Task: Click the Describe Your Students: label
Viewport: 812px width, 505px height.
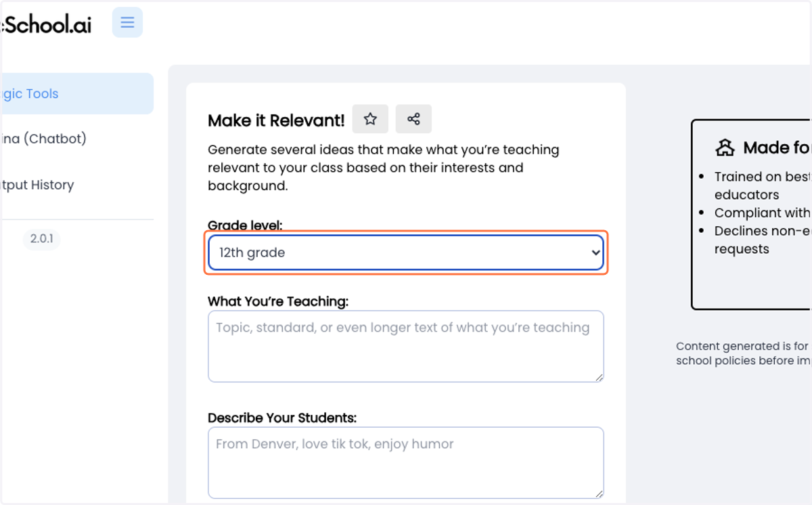Action: 282,418
